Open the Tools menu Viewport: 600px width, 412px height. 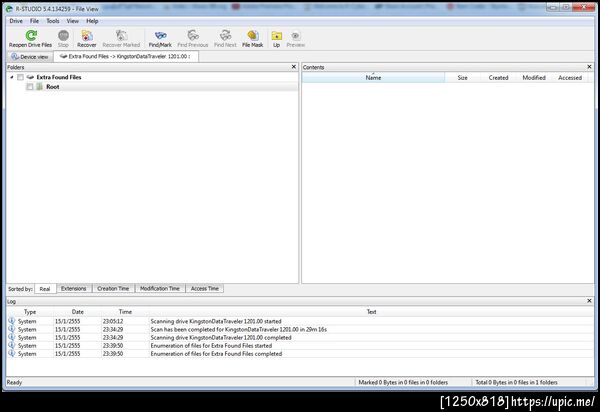tap(53, 21)
